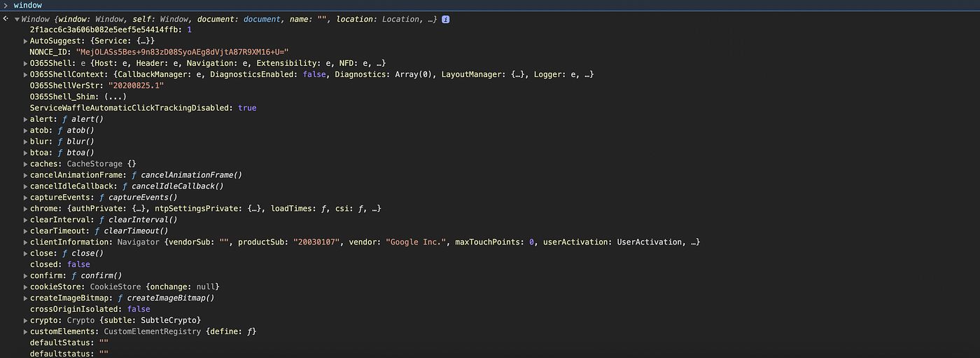Select the 2f1acc6c3a606b082e5eef5e54414ffb row

coord(111,30)
